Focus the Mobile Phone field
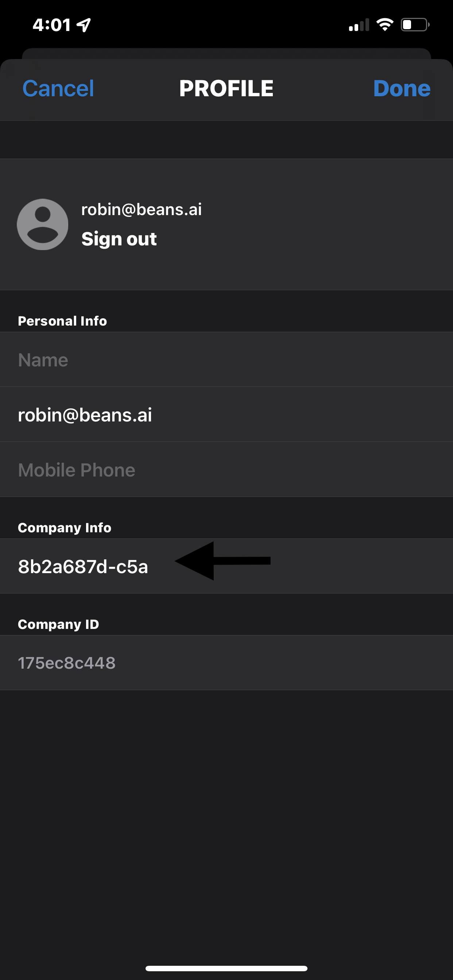453x980 pixels. click(226, 470)
